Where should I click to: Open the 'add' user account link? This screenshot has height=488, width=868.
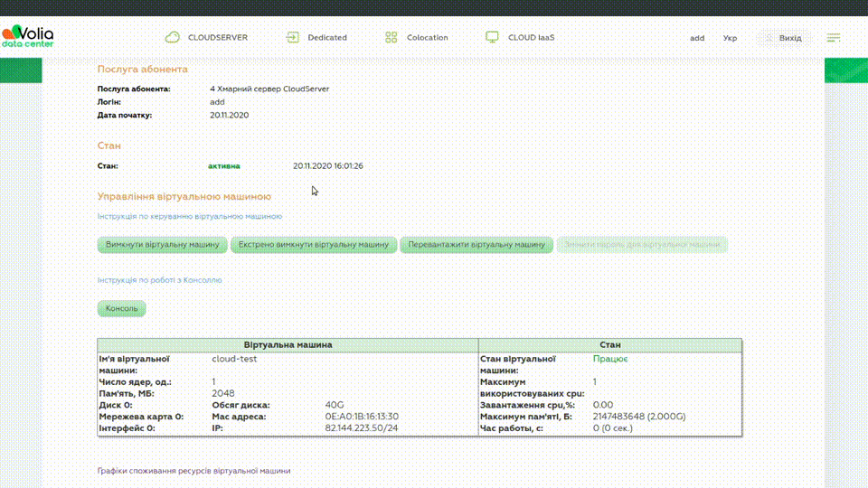(x=697, y=39)
